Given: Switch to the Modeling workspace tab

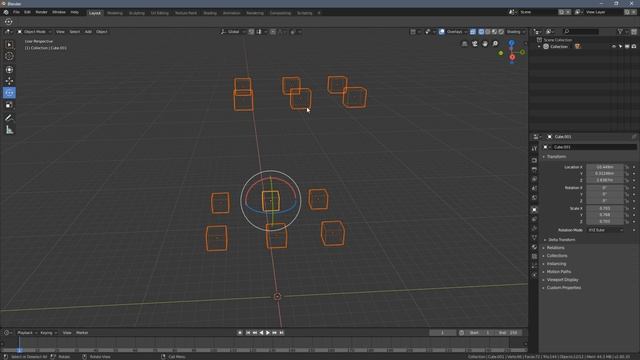Looking at the screenshot, I should point(115,13).
